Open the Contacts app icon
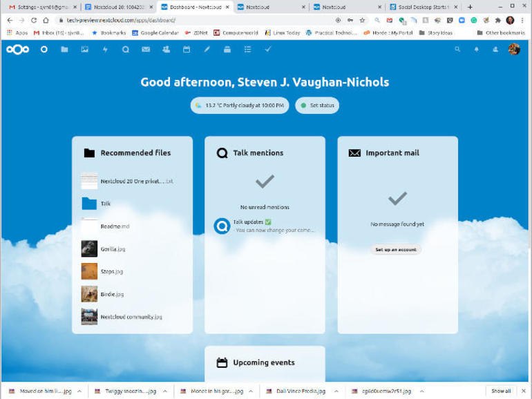532x399 pixels. coord(167,50)
